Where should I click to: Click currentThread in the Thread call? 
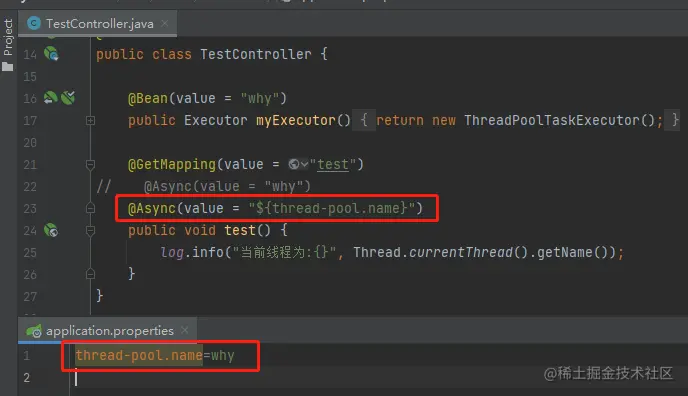(x=461, y=252)
